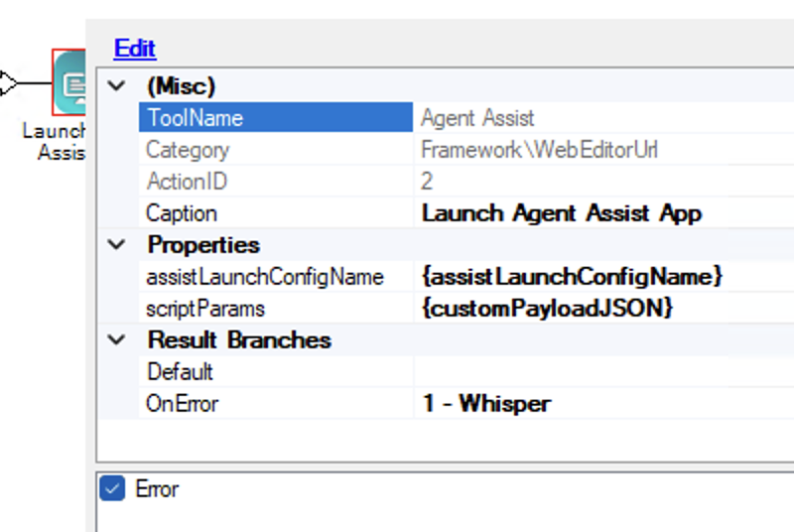This screenshot has width=794, height=532.
Task: Click the Result Branches header text
Action: click(239, 340)
